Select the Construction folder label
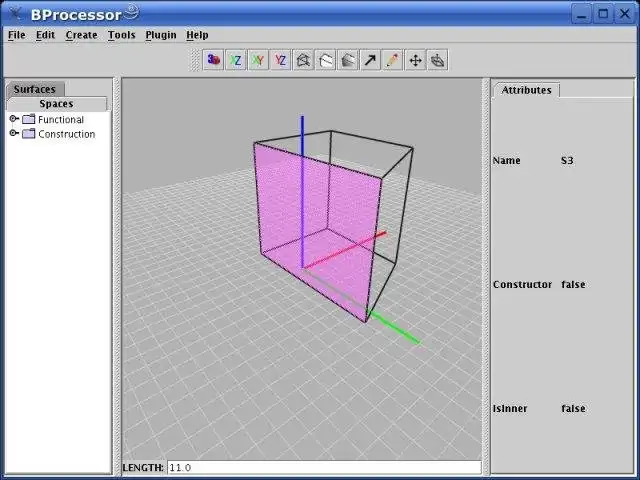640x480 pixels. [67, 134]
